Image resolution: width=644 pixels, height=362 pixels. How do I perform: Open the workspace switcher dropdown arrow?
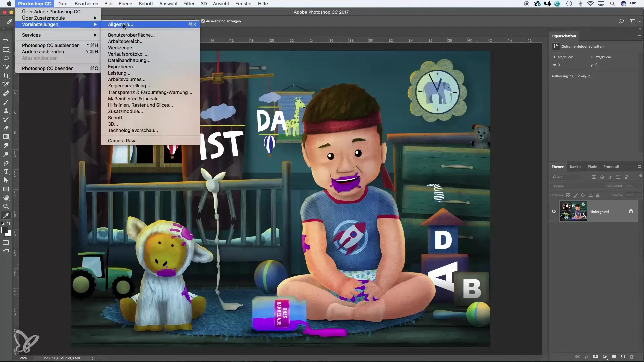(640, 21)
